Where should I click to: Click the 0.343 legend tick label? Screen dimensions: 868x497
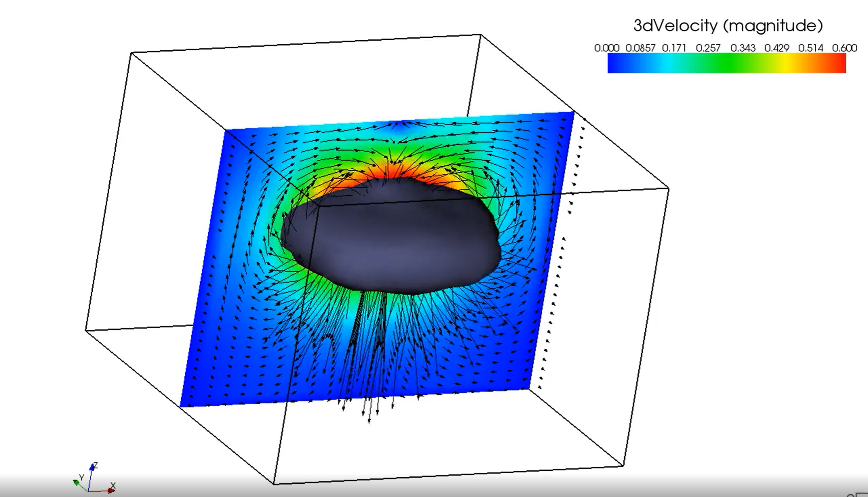[743, 48]
